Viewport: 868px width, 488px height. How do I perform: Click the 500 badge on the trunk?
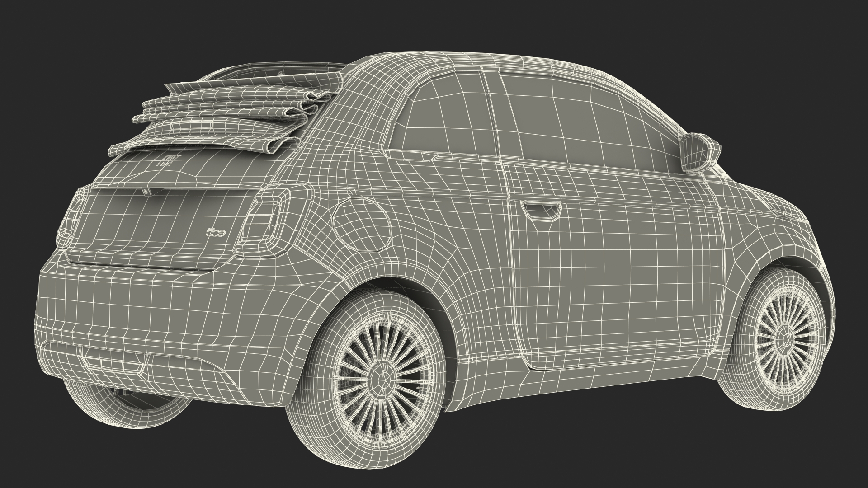click(x=216, y=233)
